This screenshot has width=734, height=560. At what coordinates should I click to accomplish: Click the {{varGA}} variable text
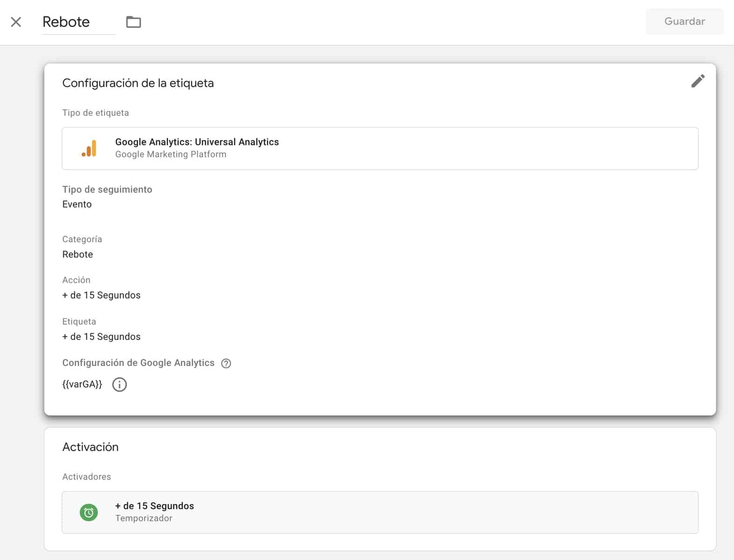pyautogui.click(x=82, y=385)
